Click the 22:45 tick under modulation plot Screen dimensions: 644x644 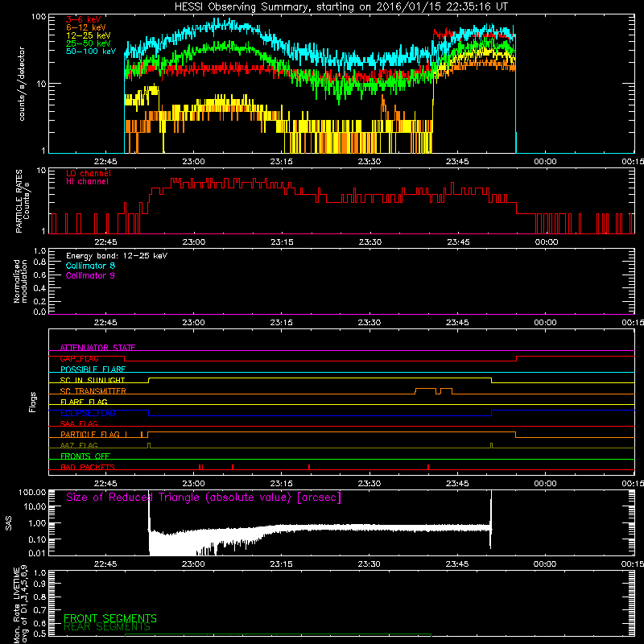pos(105,323)
